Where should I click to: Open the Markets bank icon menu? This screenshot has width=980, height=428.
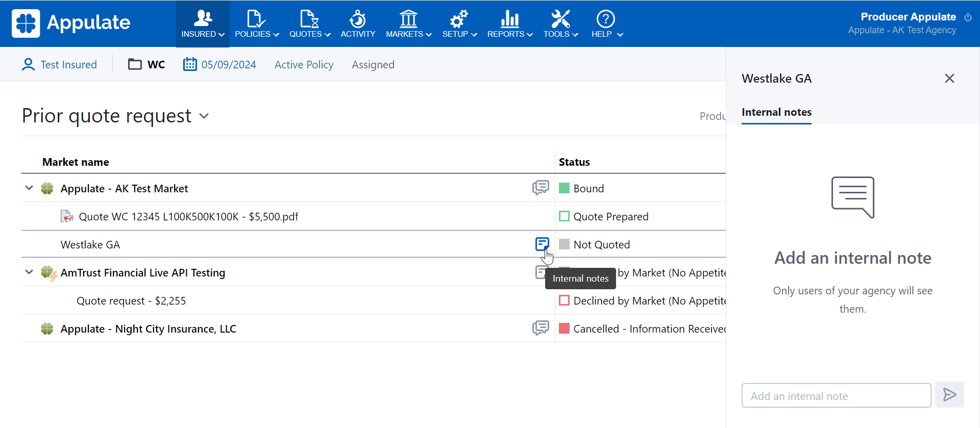(408, 19)
